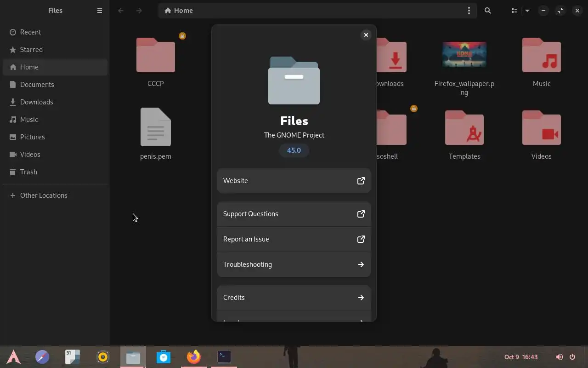Screen dimensions: 588x368
Task: Select Recent in the sidebar
Action: pyautogui.click(x=55, y=32)
